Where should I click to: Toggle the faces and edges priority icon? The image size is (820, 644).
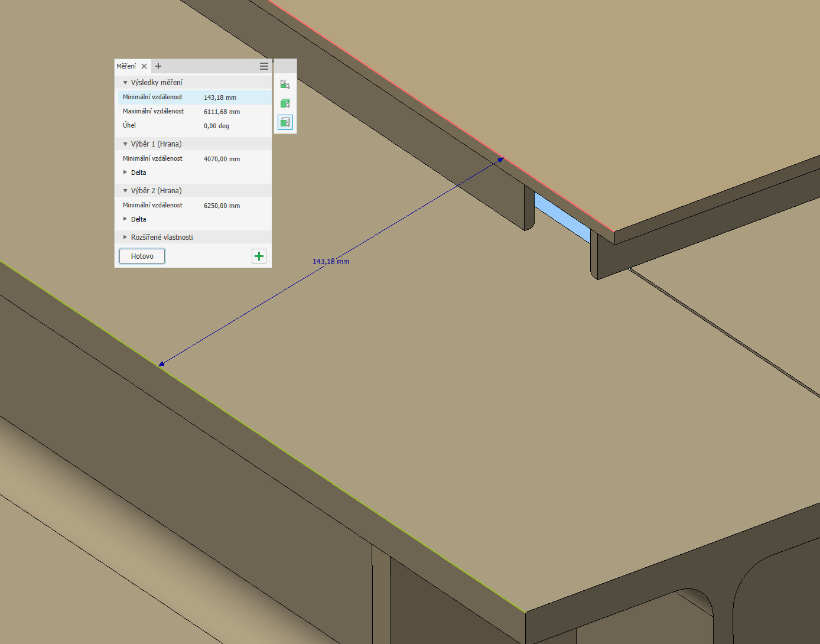tap(285, 122)
